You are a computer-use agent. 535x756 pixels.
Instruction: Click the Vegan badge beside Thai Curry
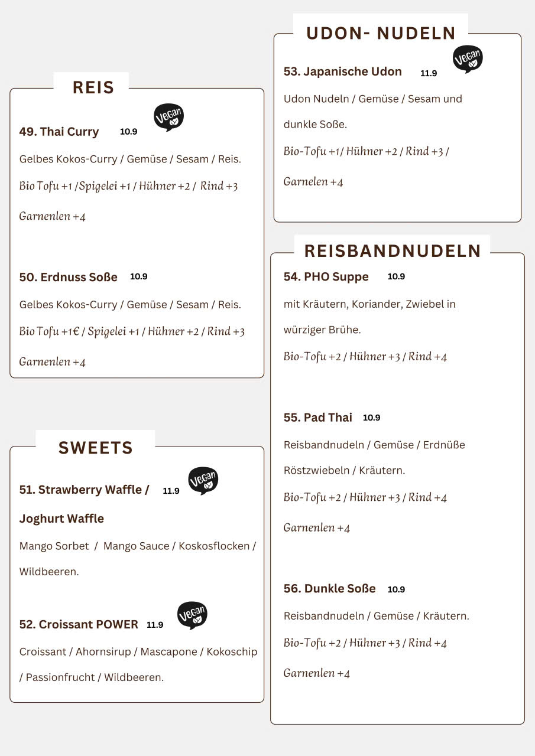(x=168, y=116)
